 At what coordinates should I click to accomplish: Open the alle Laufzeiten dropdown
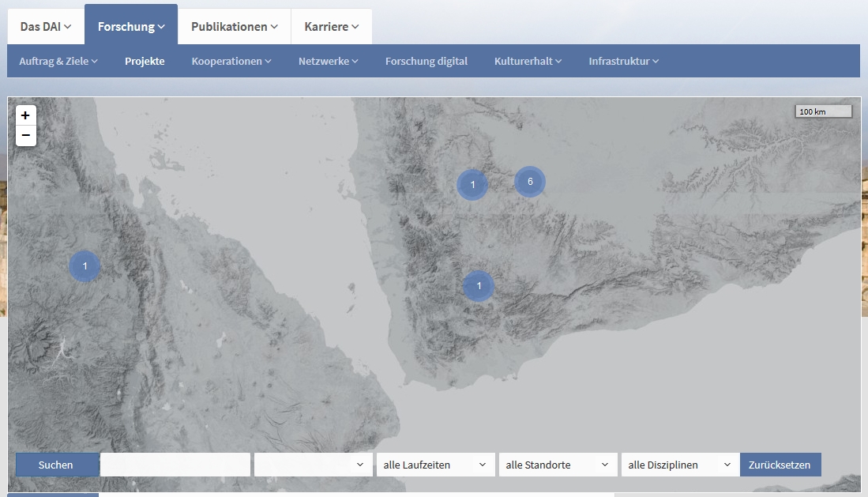pos(436,465)
